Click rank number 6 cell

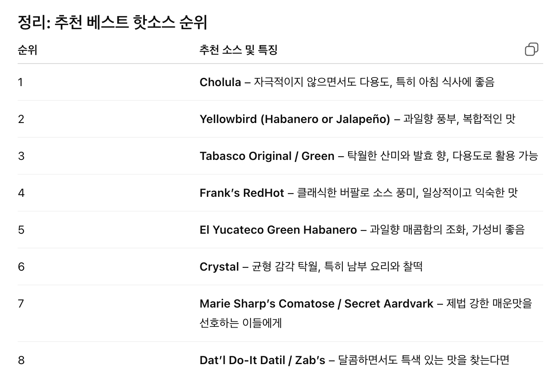(21, 267)
